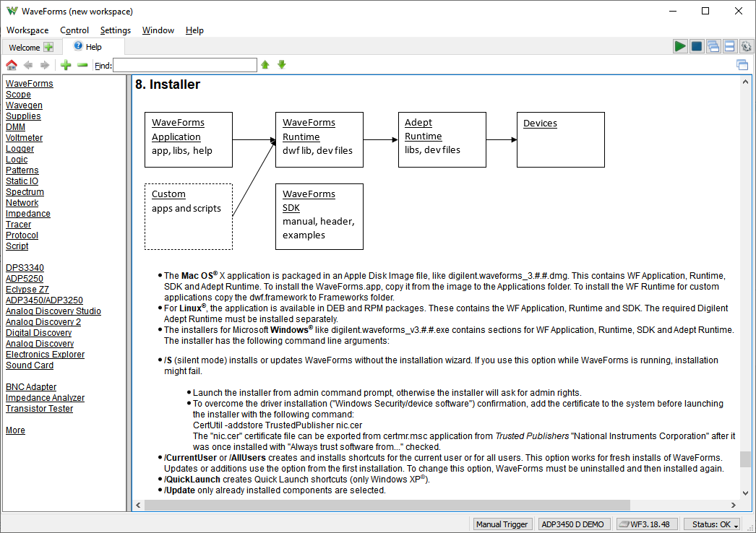756x533 pixels.
Task: Click the More link in sidebar
Action: pos(15,430)
